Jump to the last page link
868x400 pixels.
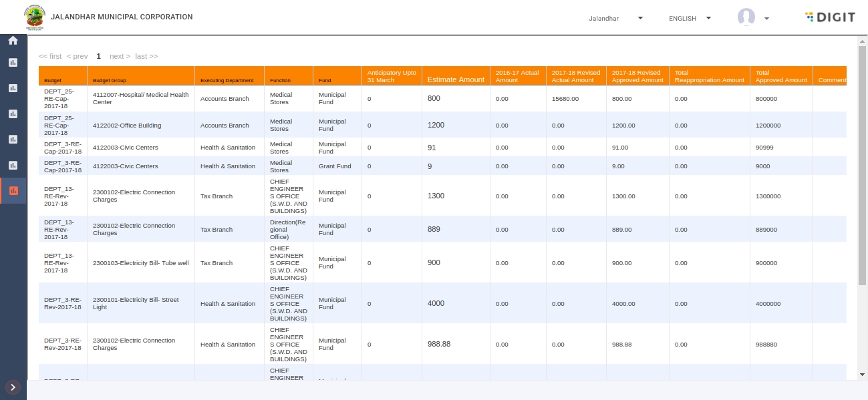coord(146,56)
